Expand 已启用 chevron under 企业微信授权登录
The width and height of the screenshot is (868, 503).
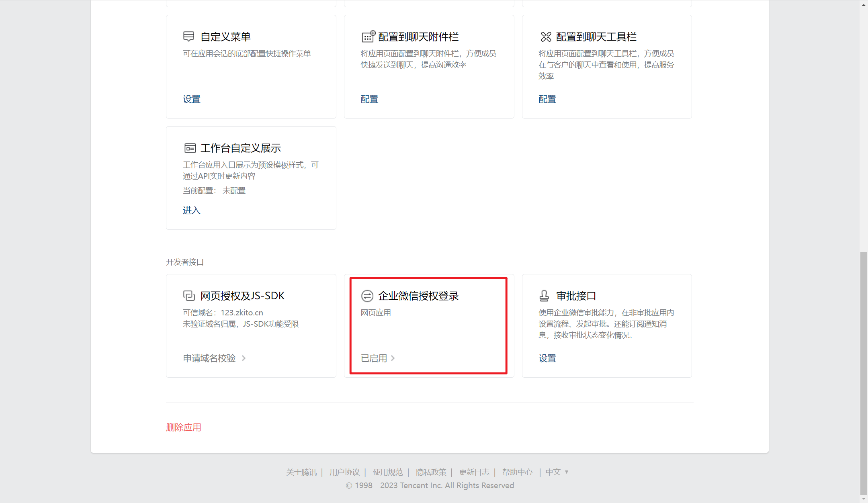coord(393,358)
